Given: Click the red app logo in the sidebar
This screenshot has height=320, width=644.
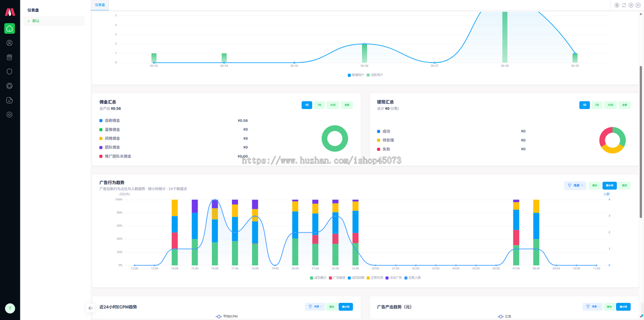Looking at the screenshot, I should pos(10,12).
